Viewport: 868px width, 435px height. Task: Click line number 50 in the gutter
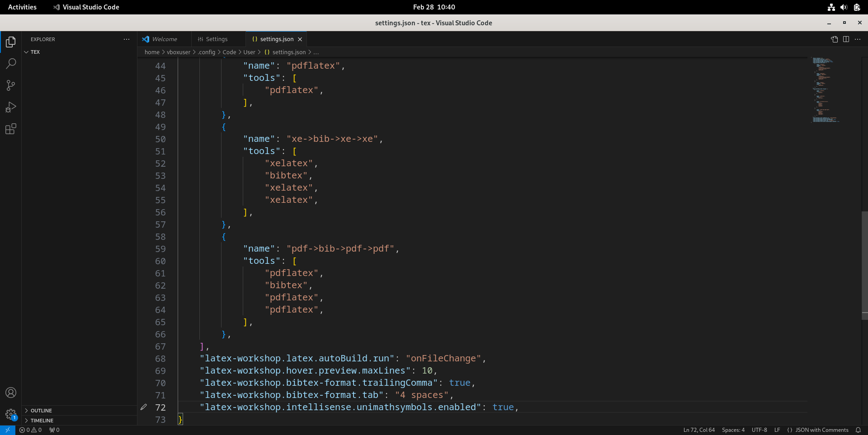click(x=160, y=139)
